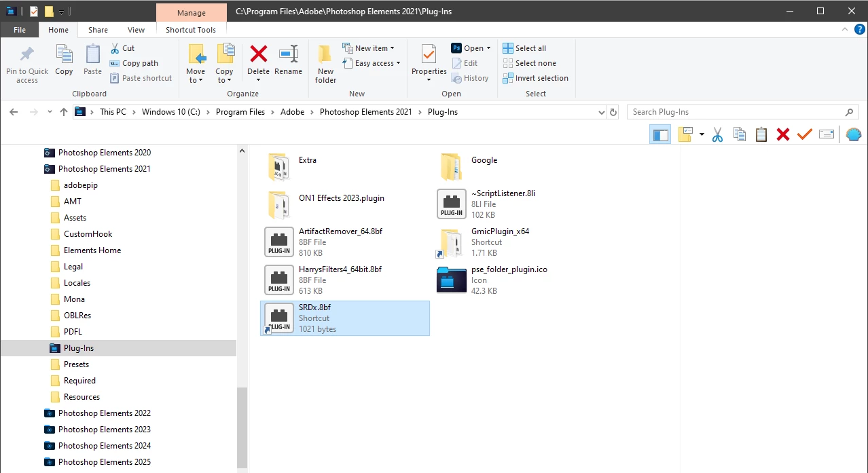The width and height of the screenshot is (868, 473).
Task: Click the Edit button in Open group
Action: click(465, 63)
